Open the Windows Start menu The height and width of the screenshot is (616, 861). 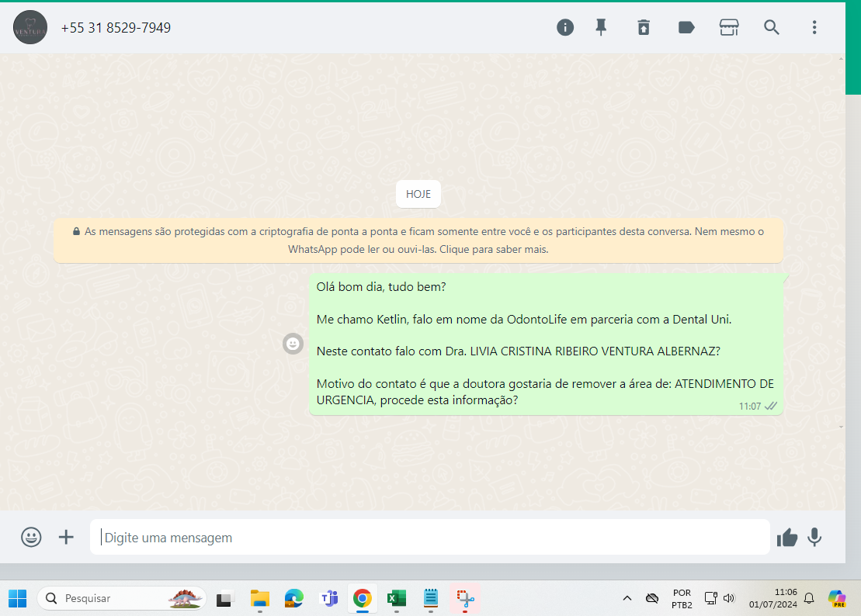(x=18, y=598)
